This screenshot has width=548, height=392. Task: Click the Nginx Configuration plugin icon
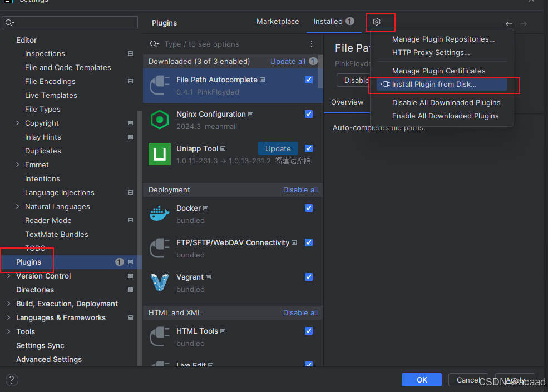coord(160,120)
